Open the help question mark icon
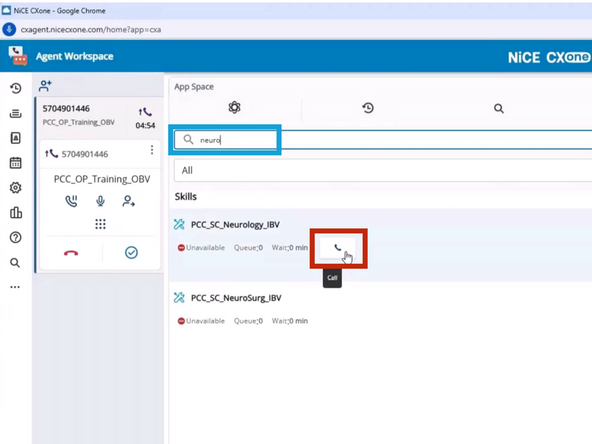Image resolution: width=592 pixels, height=444 pixels. 15,237
